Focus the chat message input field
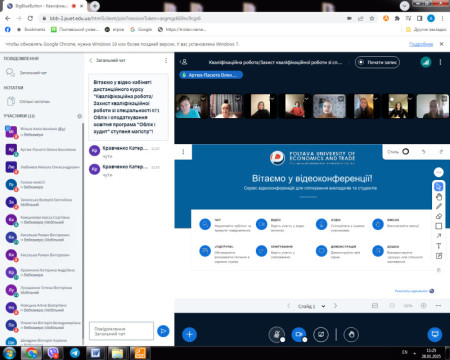Image resolution: width=450 pixels, height=360 pixels. (121, 331)
